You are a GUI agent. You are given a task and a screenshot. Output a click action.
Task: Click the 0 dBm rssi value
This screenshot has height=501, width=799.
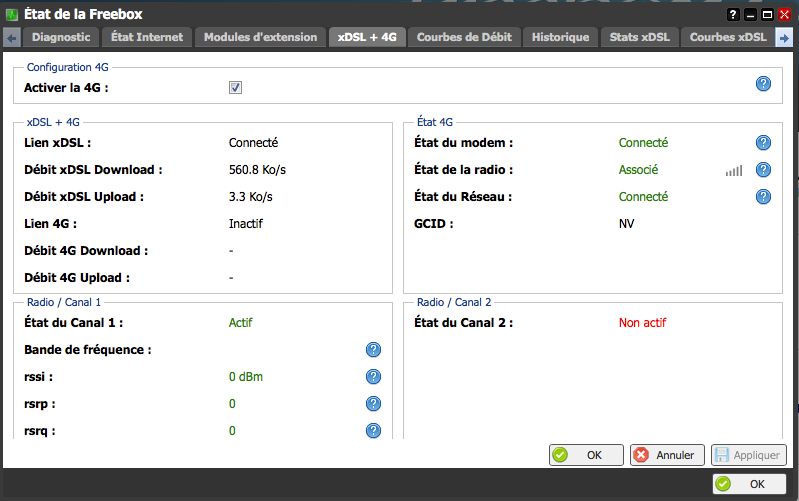(x=246, y=377)
